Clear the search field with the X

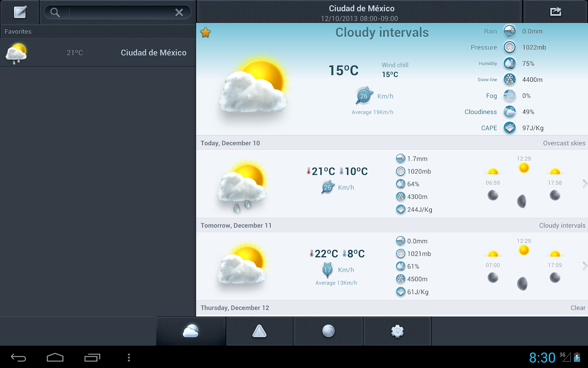tap(179, 12)
